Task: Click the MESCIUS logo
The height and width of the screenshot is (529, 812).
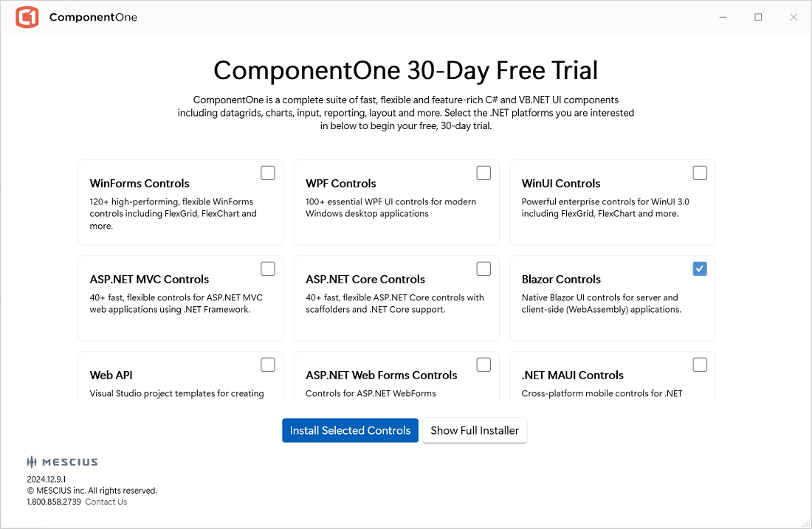Action: tap(63, 462)
